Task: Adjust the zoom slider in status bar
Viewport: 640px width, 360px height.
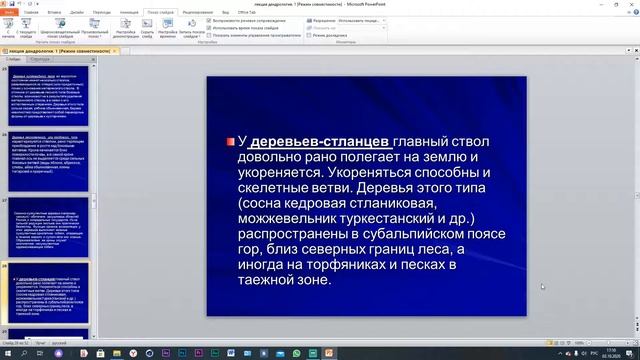Action: coord(608,343)
